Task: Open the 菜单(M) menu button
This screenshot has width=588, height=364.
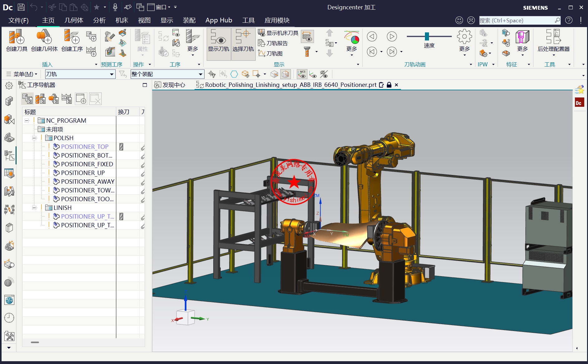Action: [22, 74]
